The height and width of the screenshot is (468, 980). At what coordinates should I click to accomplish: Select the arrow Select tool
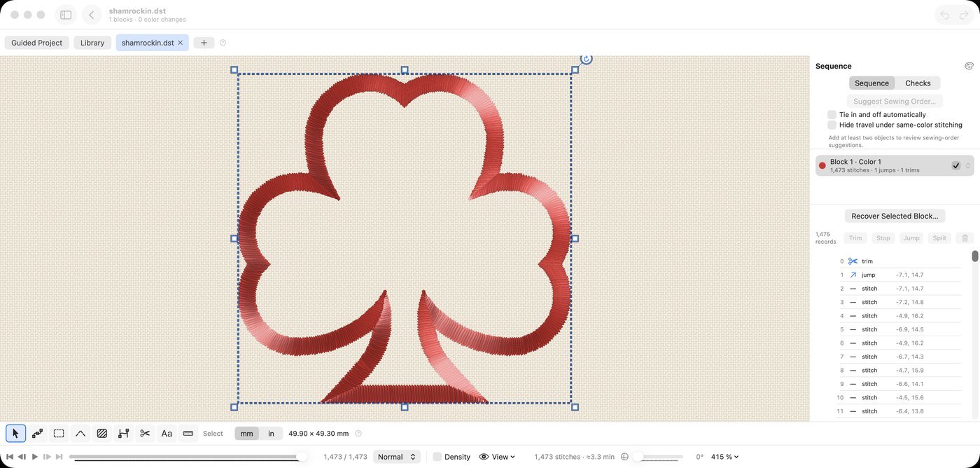tap(15, 434)
